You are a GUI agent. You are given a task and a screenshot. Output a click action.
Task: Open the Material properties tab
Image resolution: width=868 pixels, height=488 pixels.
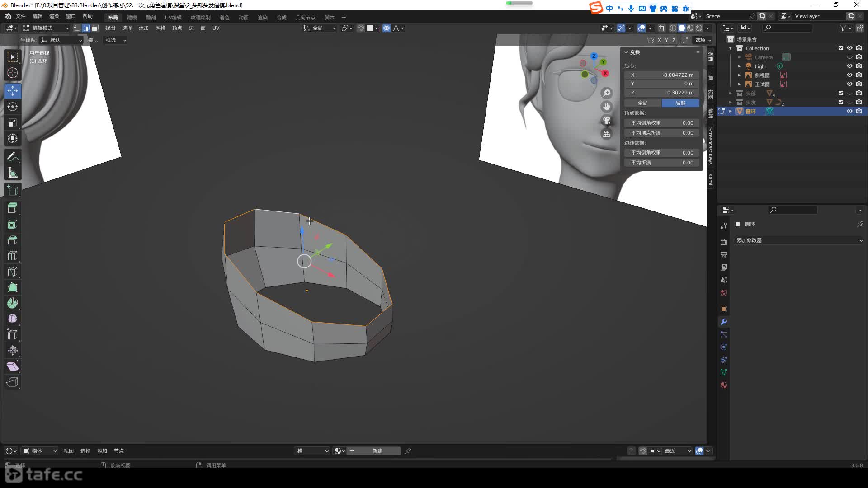coord(724,385)
